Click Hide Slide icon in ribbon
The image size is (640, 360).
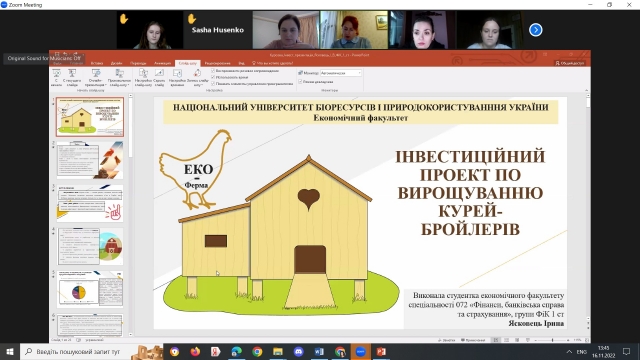pyautogui.click(x=159, y=77)
